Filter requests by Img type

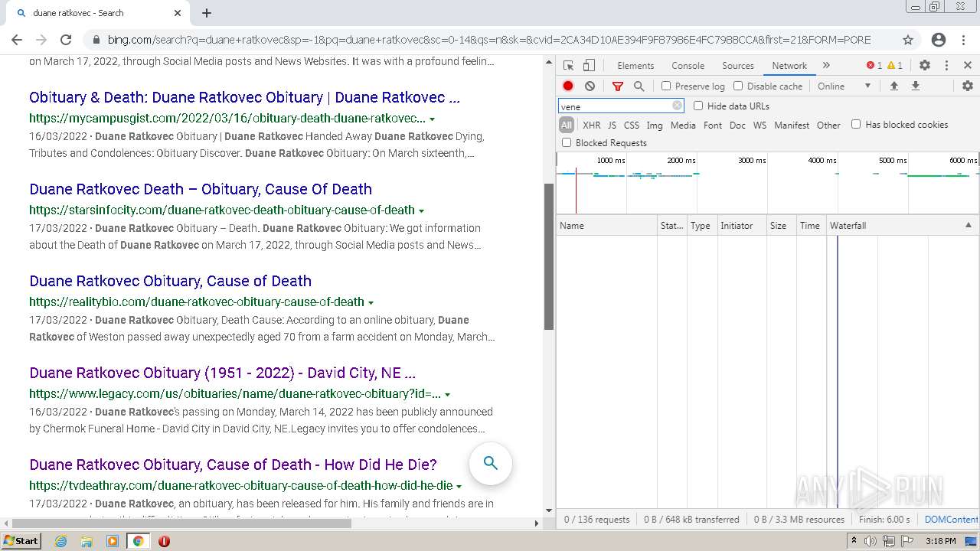pyautogui.click(x=655, y=125)
